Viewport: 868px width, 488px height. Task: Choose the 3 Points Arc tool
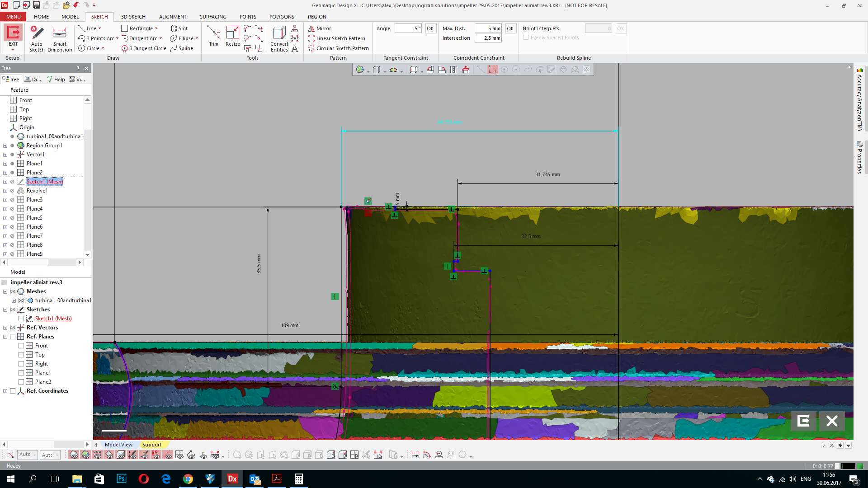[96, 38]
